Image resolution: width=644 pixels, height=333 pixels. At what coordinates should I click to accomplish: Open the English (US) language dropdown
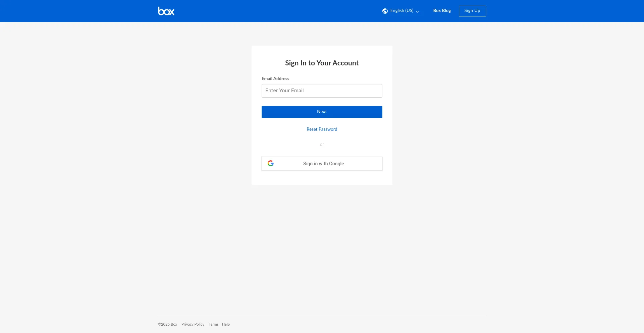(x=401, y=11)
